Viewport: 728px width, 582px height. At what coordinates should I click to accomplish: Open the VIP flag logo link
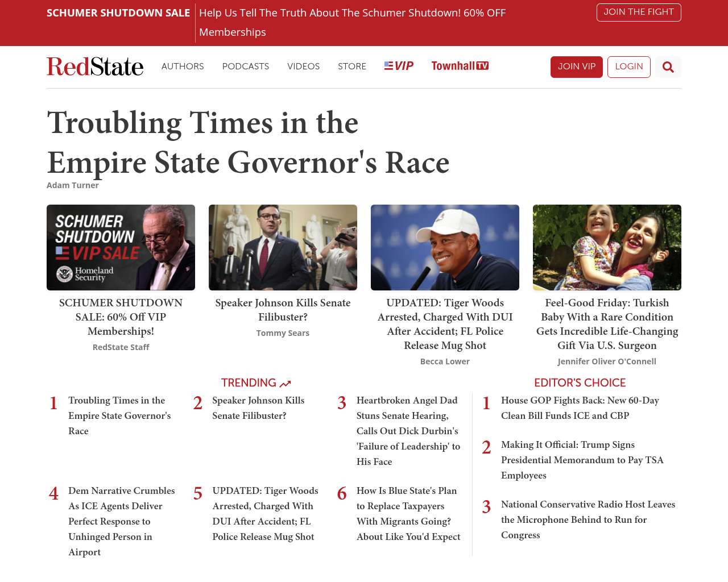coord(399,66)
